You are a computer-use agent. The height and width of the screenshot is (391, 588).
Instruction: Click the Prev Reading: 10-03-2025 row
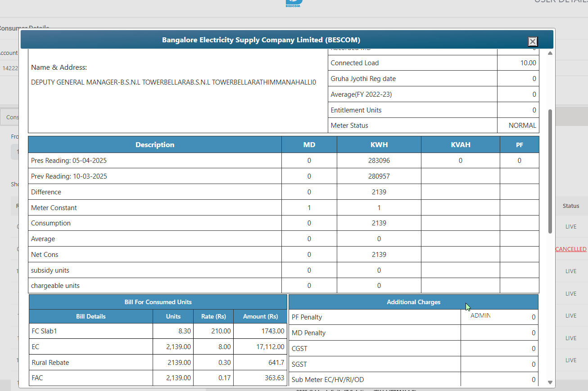click(284, 176)
